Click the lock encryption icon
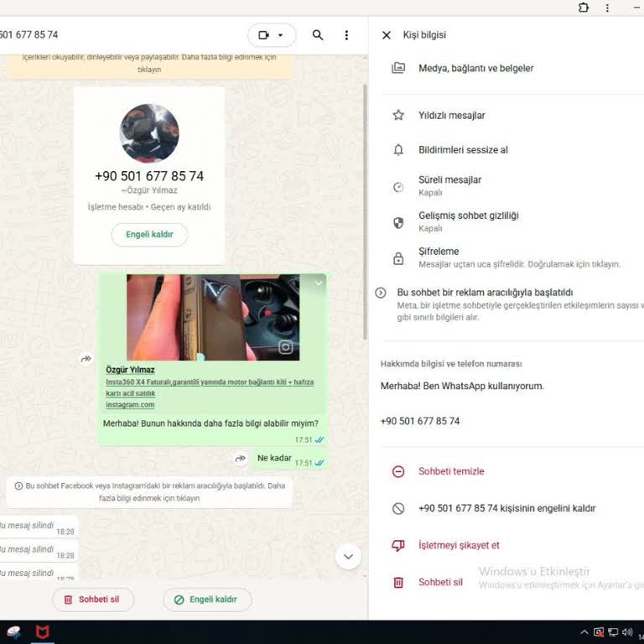This screenshot has height=644, width=644. pyautogui.click(x=398, y=259)
